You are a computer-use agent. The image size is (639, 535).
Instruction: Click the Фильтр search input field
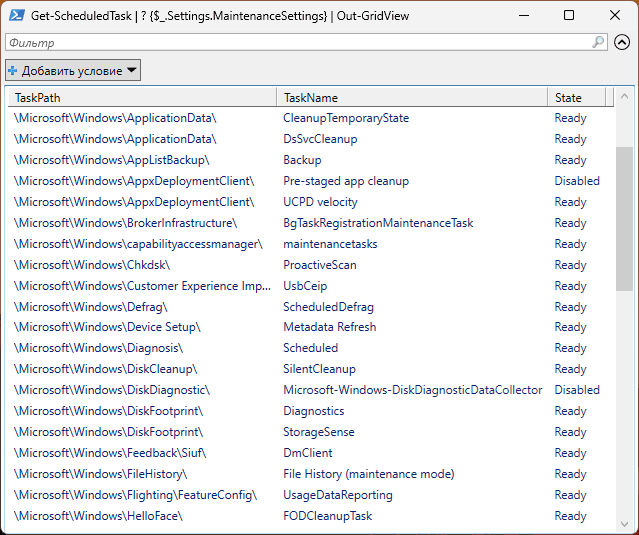coord(306,42)
